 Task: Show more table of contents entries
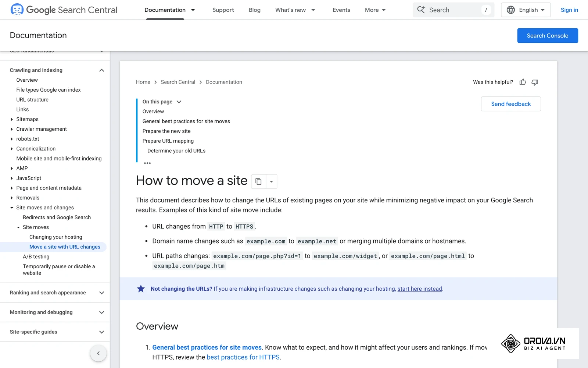147,163
